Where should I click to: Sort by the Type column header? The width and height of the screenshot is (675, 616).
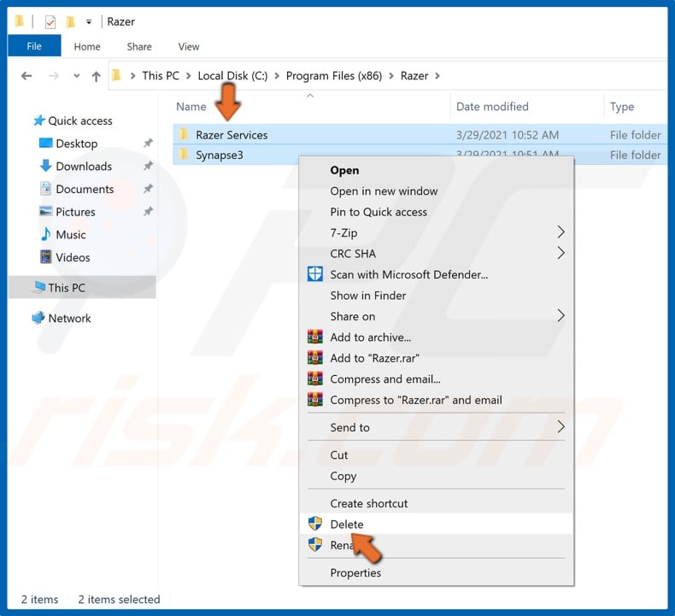point(622,106)
